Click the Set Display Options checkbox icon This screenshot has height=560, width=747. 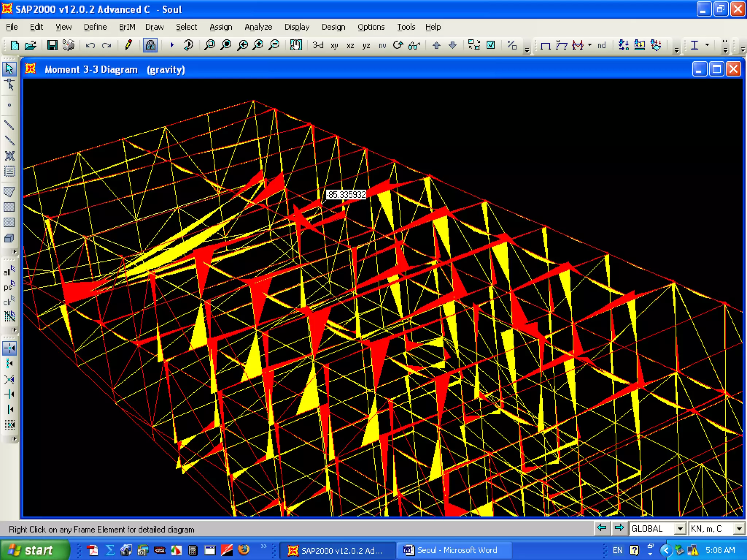point(491,45)
